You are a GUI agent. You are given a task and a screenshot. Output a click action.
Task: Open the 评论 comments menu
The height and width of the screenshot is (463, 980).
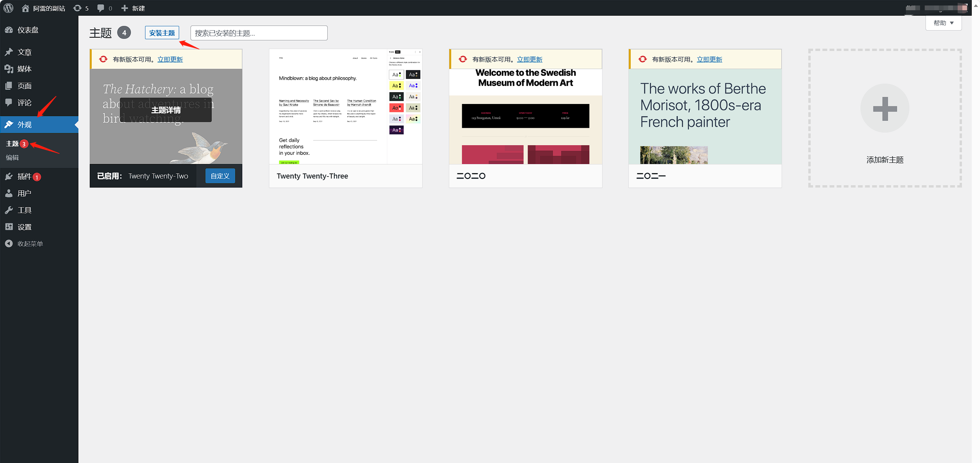24,103
